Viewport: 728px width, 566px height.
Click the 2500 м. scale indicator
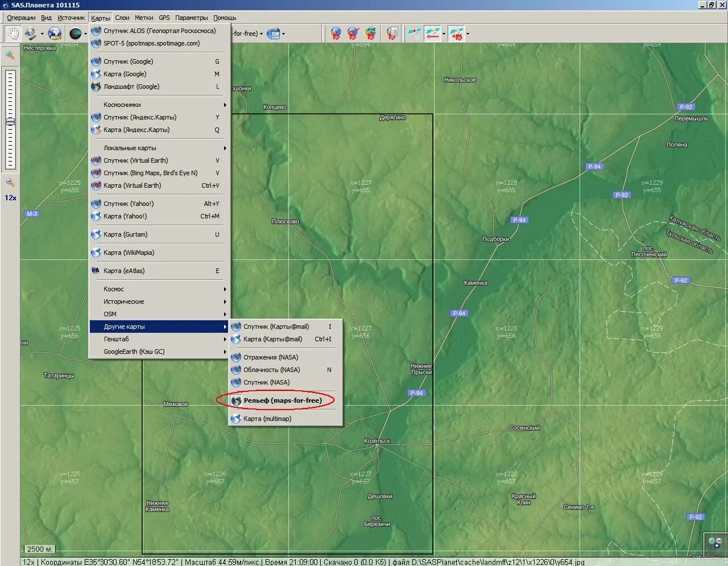pos(40,549)
